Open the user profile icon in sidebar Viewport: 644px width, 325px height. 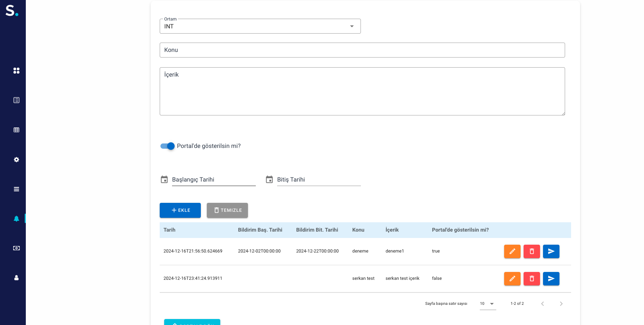(16, 278)
